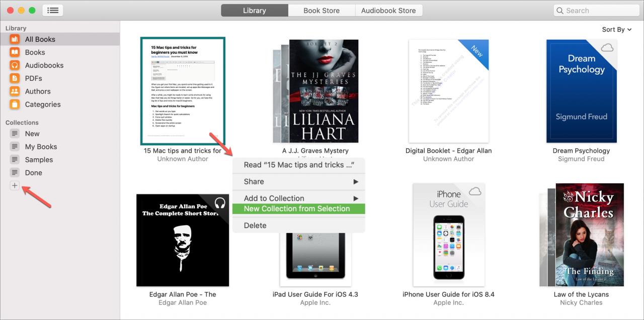Select Edgar Allan Poe audiobook cover
Image resolution: width=644 pixels, height=320 pixels.
coord(183,240)
